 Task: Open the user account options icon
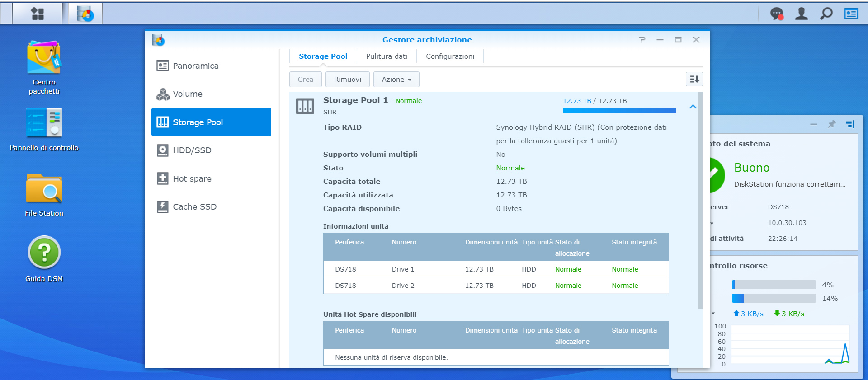[802, 14]
